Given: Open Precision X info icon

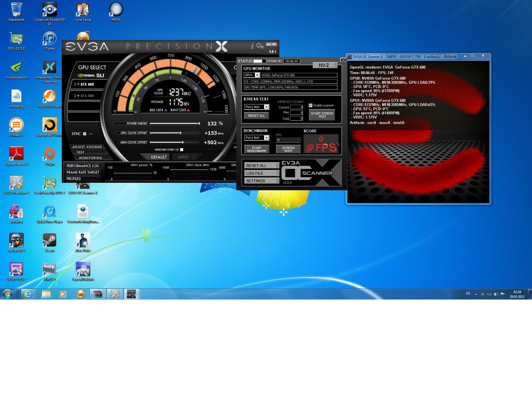Looking at the screenshot, I should (252, 46).
